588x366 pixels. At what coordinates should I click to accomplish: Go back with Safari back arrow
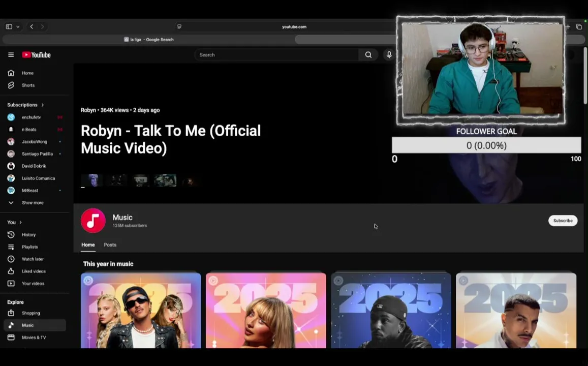click(x=32, y=26)
